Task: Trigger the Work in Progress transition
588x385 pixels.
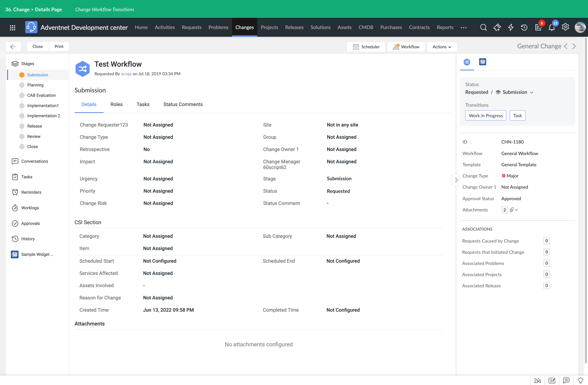Action: (486, 116)
